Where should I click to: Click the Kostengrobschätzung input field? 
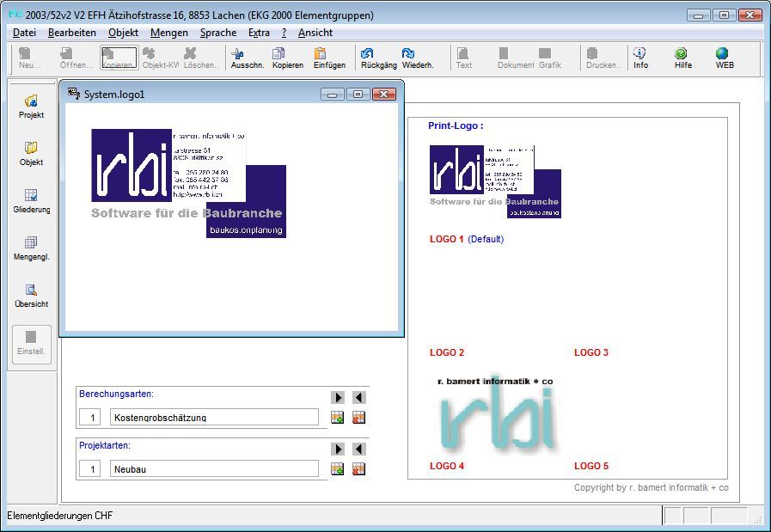214,418
